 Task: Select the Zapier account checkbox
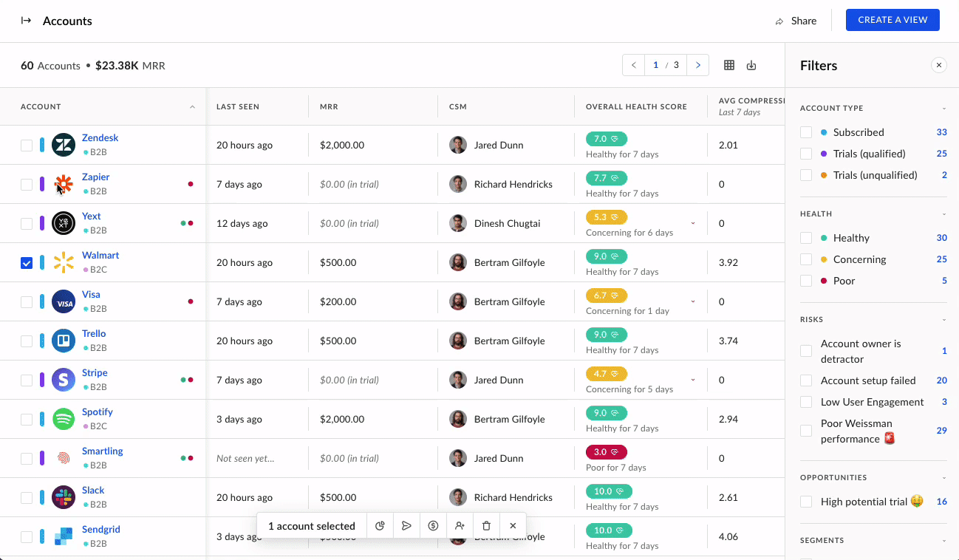coord(27,185)
